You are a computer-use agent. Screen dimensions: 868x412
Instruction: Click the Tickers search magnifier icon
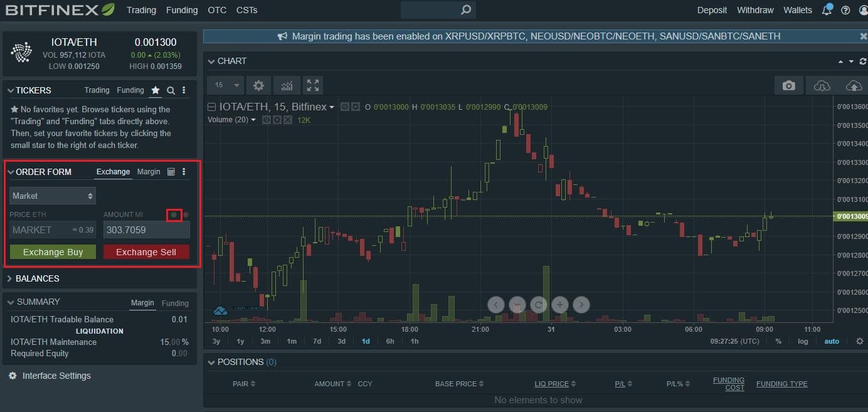(171, 90)
